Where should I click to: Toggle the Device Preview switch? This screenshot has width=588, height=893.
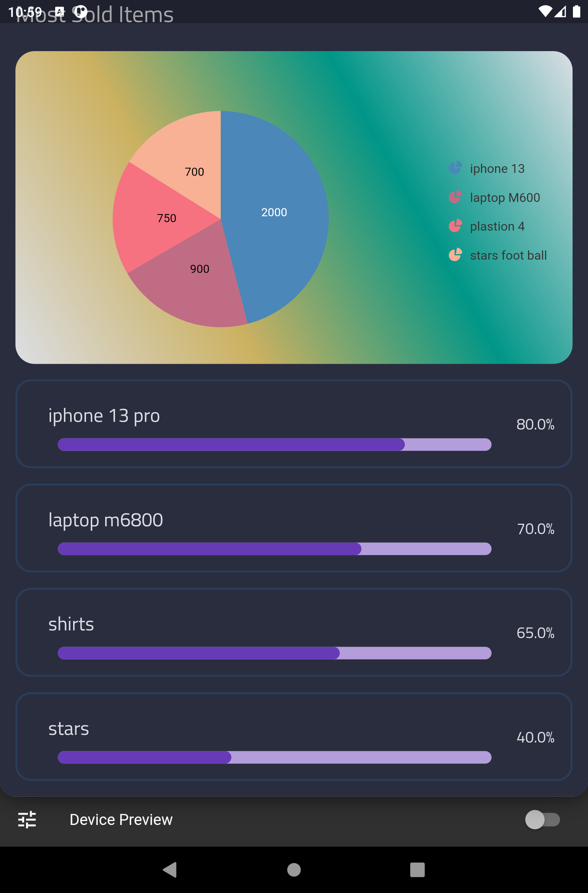pos(543,820)
